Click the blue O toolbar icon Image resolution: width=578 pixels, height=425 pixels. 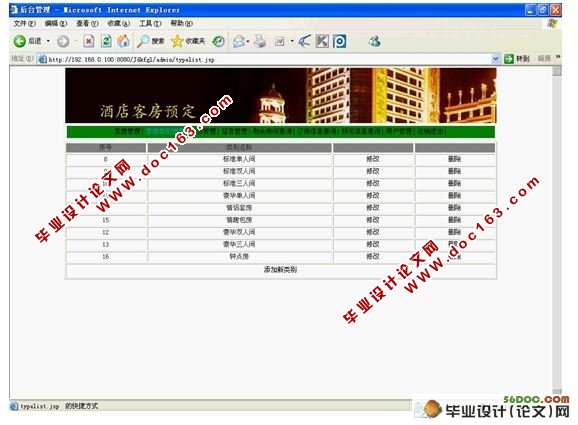[340, 41]
